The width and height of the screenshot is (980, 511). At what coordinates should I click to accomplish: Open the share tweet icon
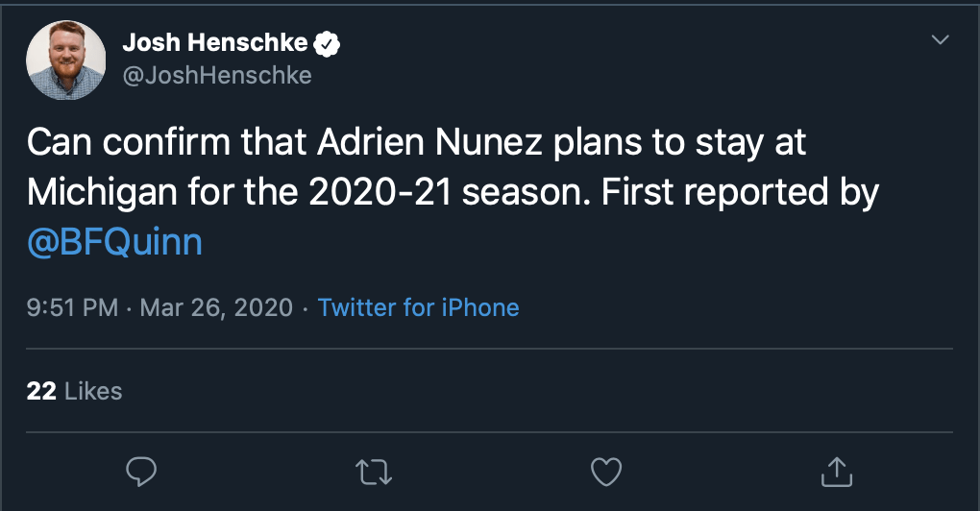(x=838, y=471)
